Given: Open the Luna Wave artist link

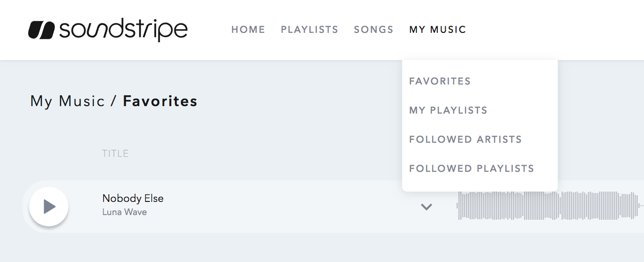Looking at the screenshot, I should 124,212.
